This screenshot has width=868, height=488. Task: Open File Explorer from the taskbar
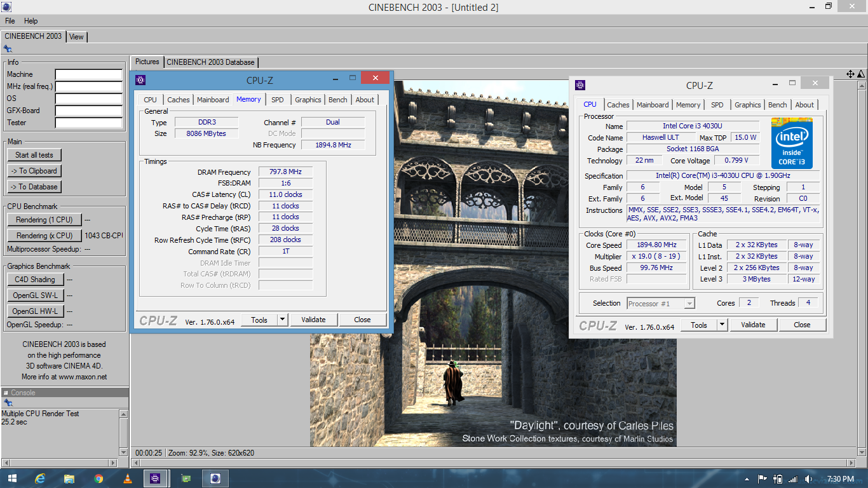pyautogui.click(x=69, y=478)
